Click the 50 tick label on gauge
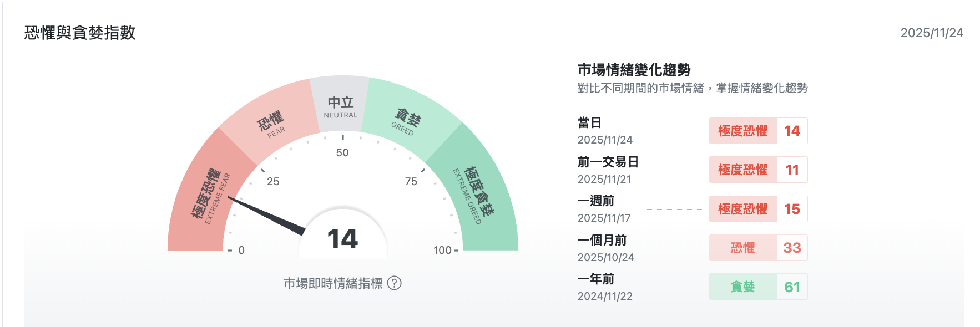Screen dimensions: 980x327 point(342,152)
